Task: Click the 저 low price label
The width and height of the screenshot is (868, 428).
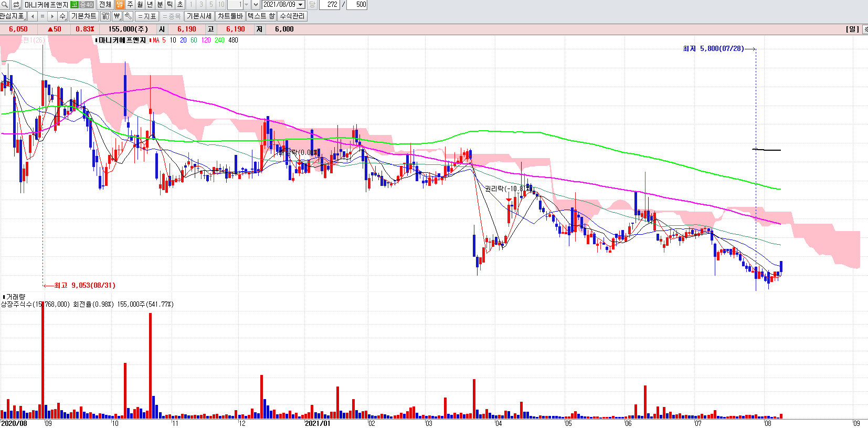Action: pos(259,29)
